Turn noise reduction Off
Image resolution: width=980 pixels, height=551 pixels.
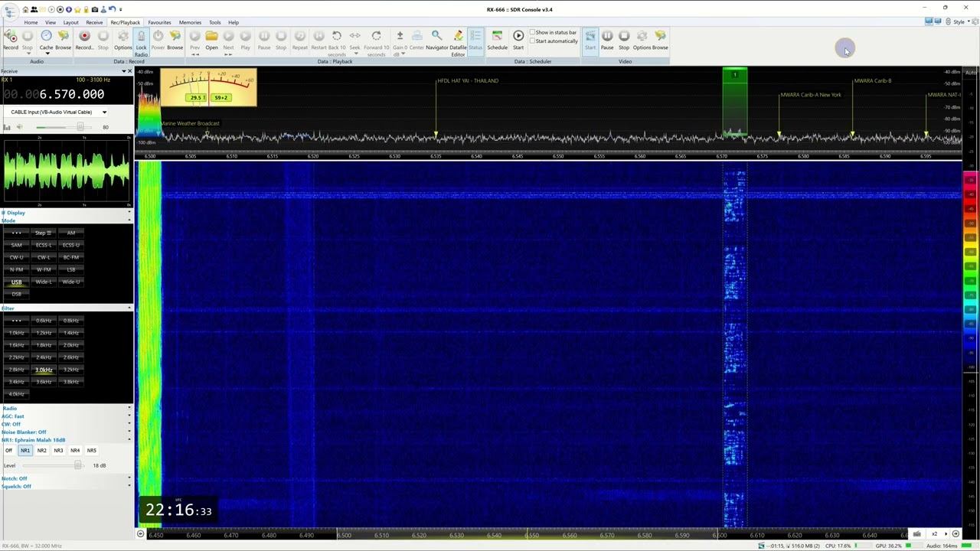[8, 451]
